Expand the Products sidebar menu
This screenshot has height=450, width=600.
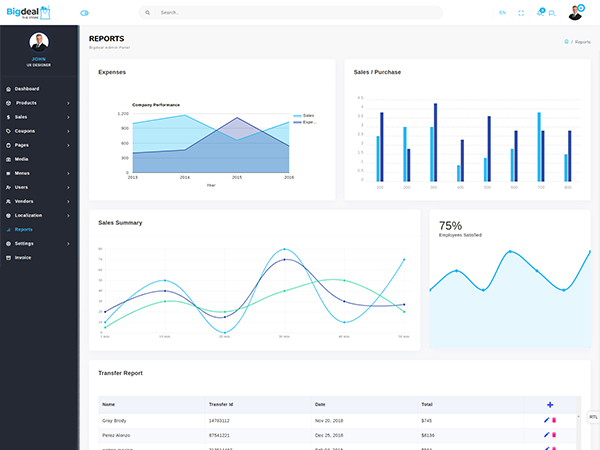tap(38, 103)
